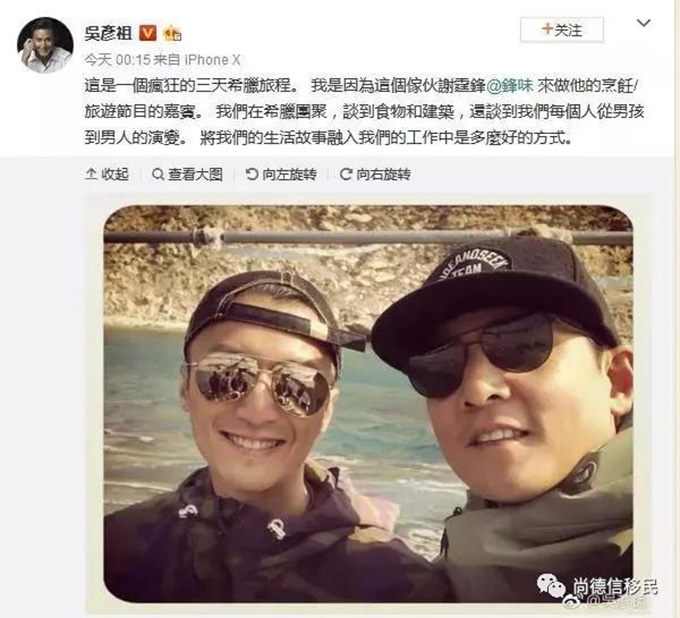Click the plus icon in 关注 button
Viewport: 680px width, 618px height.
tap(547, 29)
